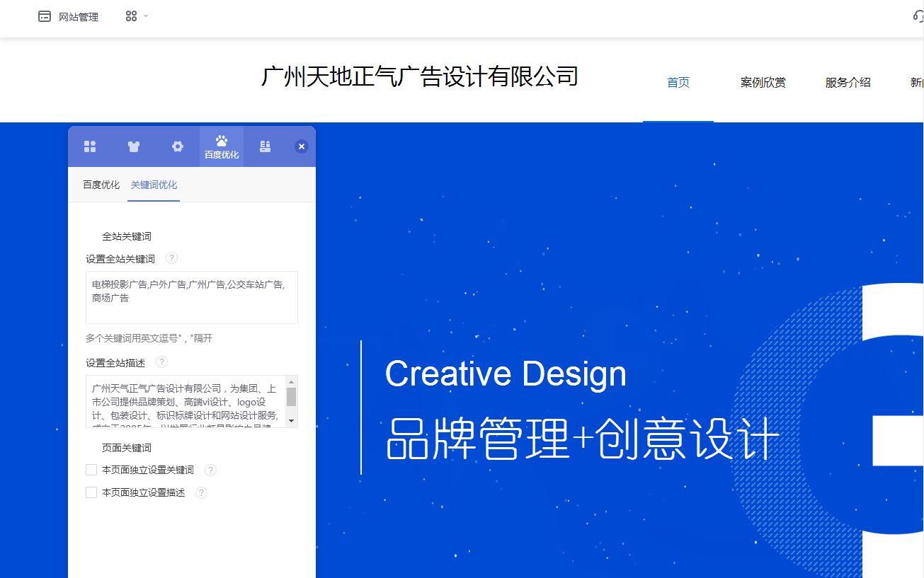Click description box scroll up arrow
Viewport: 924px width, 578px height.
click(x=291, y=381)
